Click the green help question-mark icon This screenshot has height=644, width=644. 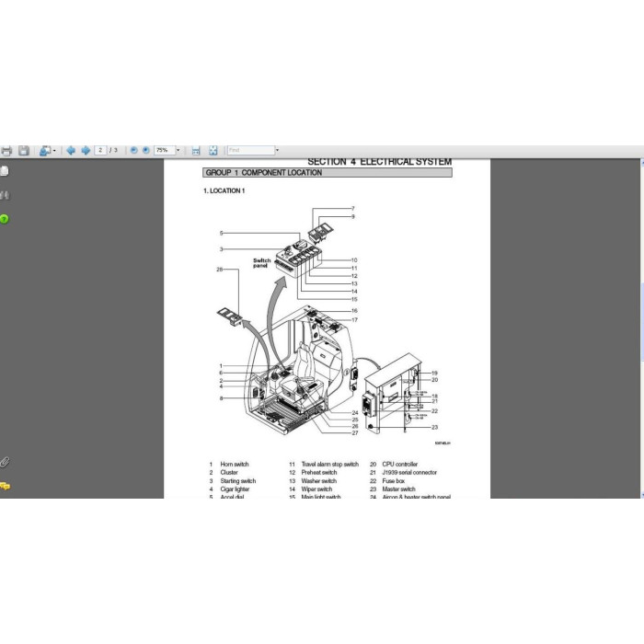[x=4, y=219]
